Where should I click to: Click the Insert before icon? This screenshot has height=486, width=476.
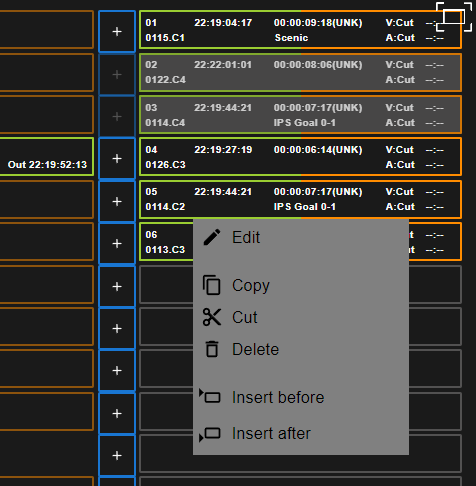(x=210, y=396)
